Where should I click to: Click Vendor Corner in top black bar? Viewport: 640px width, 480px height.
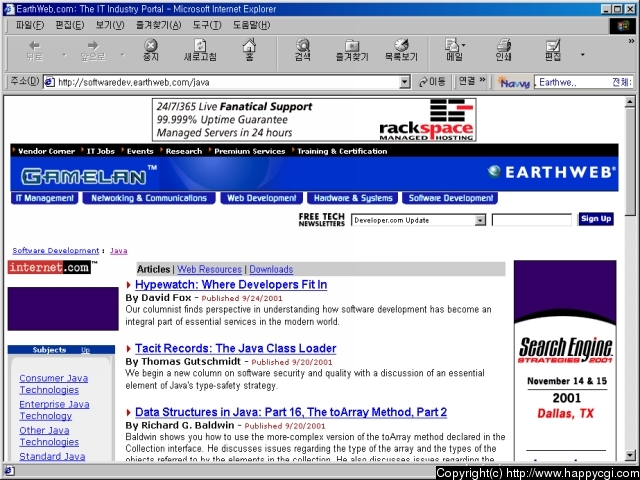point(46,151)
